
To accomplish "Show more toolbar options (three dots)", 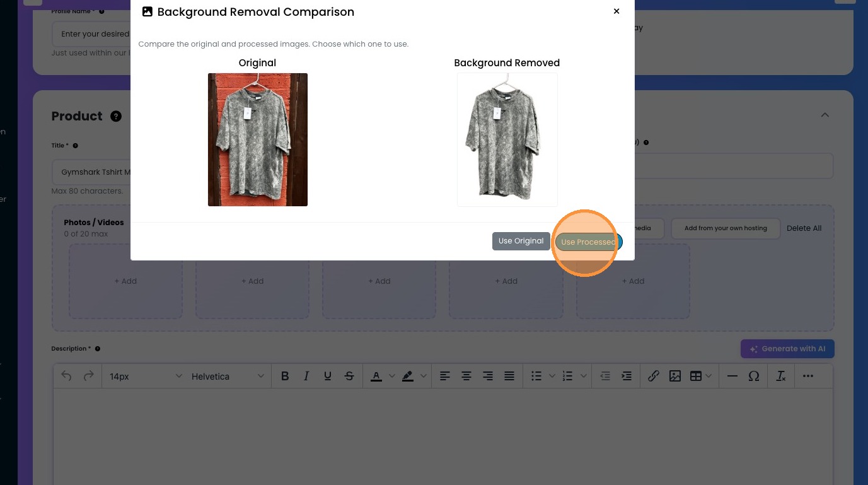I will [x=808, y=376].
